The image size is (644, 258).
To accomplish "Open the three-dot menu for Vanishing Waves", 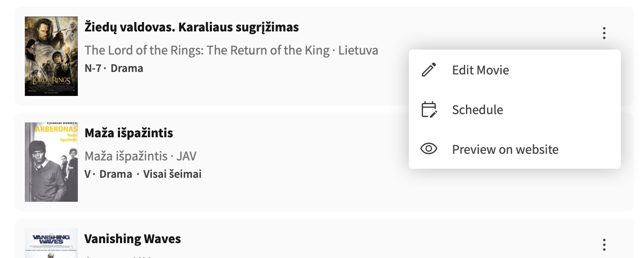I will 604,244.
